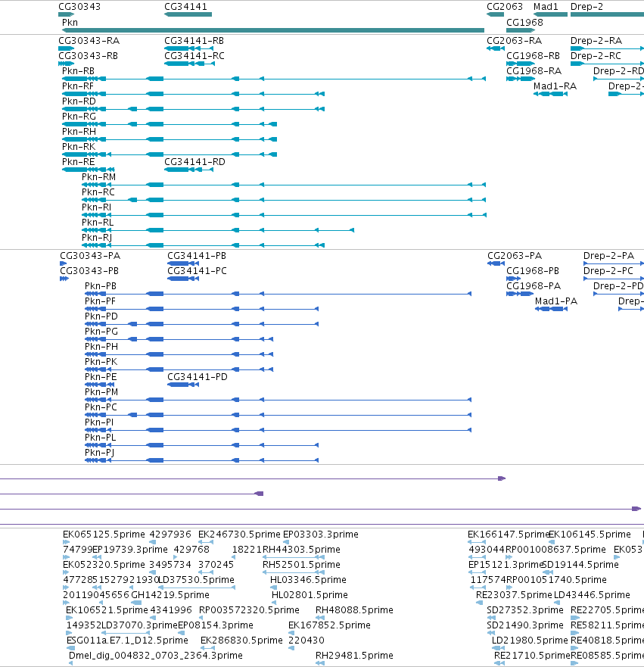This screenshot has height=667, width=644.
Task: Select EST label EK246730.5prime
Action: point(239,535)
